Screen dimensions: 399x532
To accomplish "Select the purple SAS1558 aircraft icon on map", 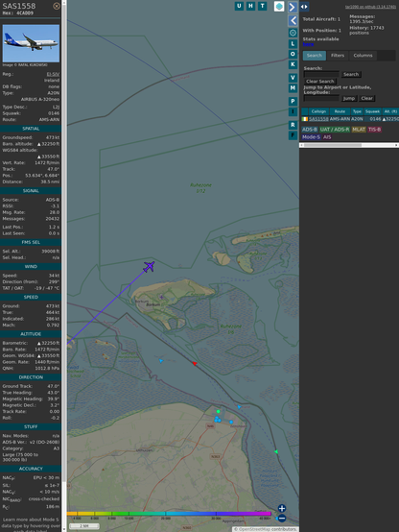I will click(x=150, y=267).
